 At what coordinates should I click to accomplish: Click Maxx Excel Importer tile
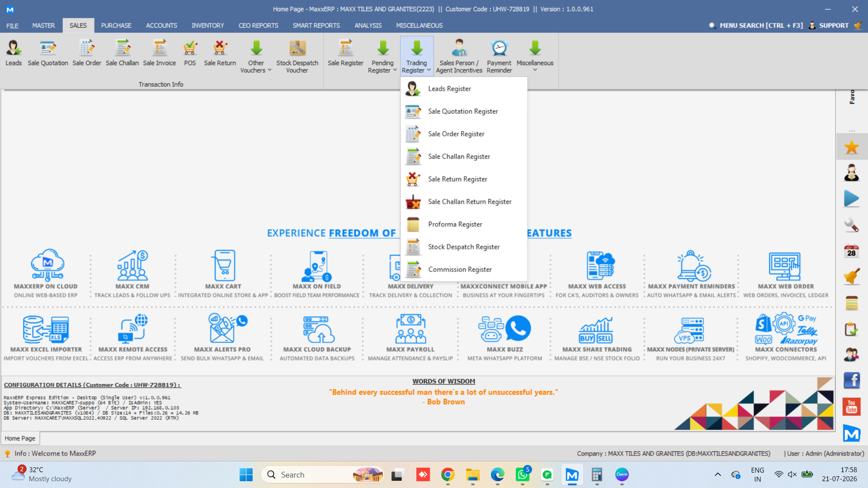[46, 338]
